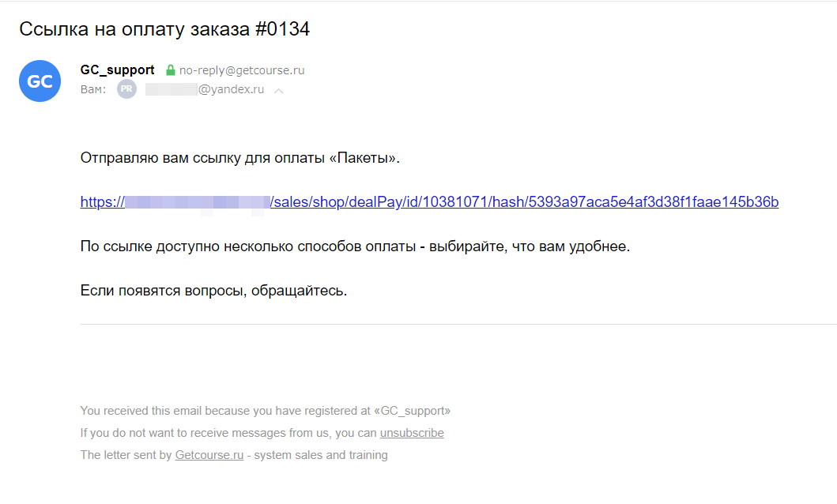This screenshot has width=837, height=504.
Task: Click the word «Пакеты» in the message
Action: (366, 158)
